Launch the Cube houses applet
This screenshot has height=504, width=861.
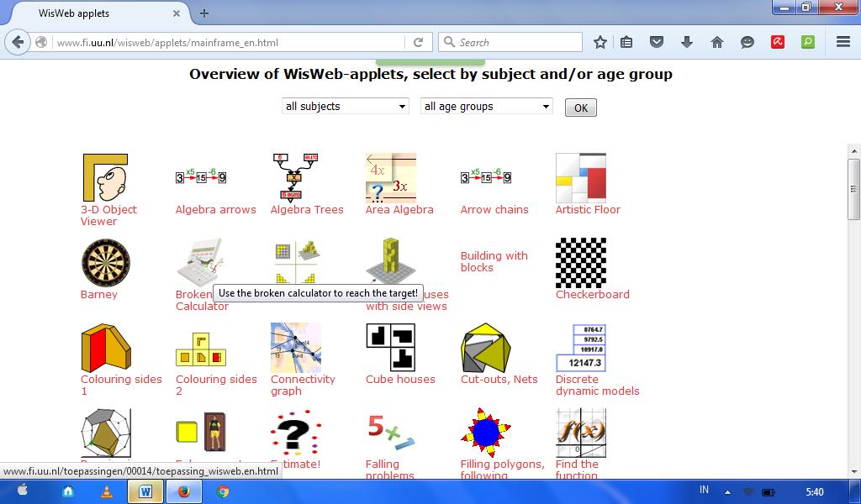coord(390,345)
